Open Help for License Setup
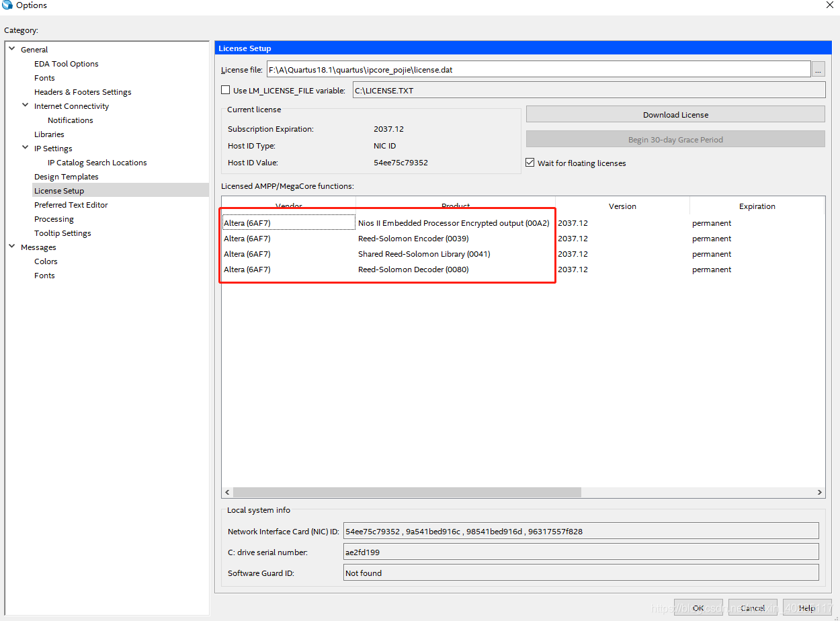 pyautogui.click(x=807, y=608)
